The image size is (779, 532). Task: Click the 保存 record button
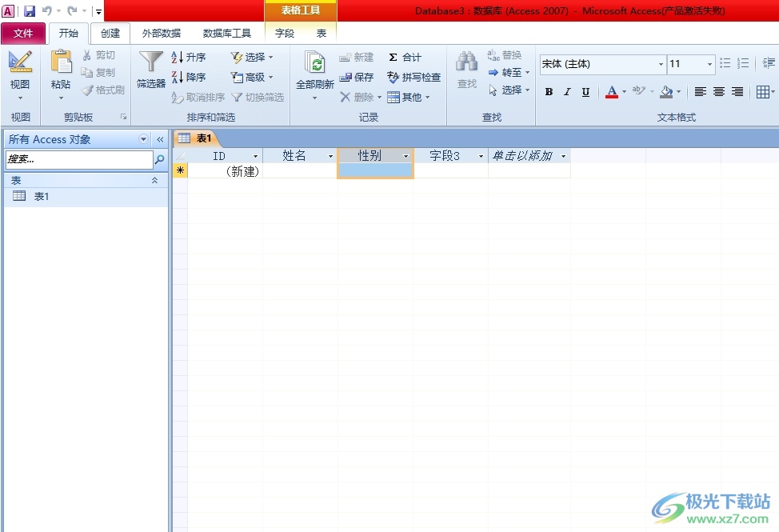(356, 77)
